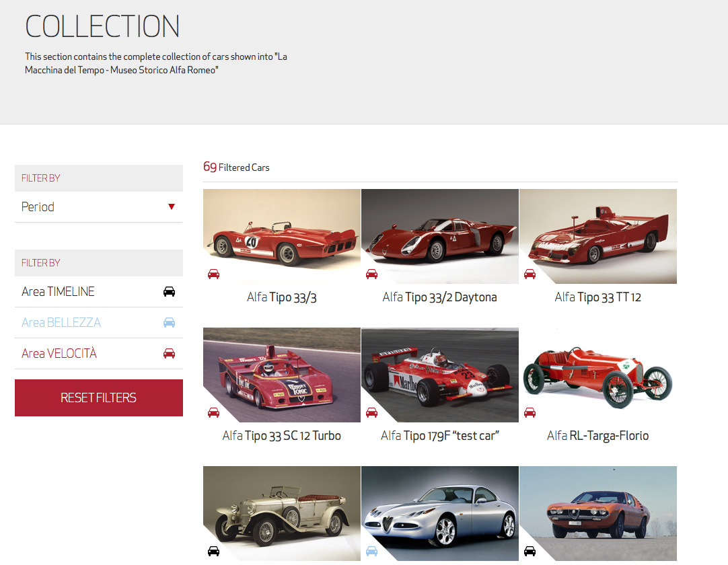Open the Alfa Tipo 33 SC 12 Turbo link
728x565 pixels.
(281, 436)
